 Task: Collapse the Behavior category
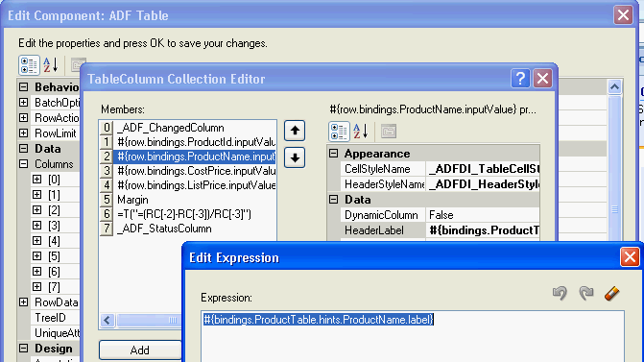[x=23, y=87]
